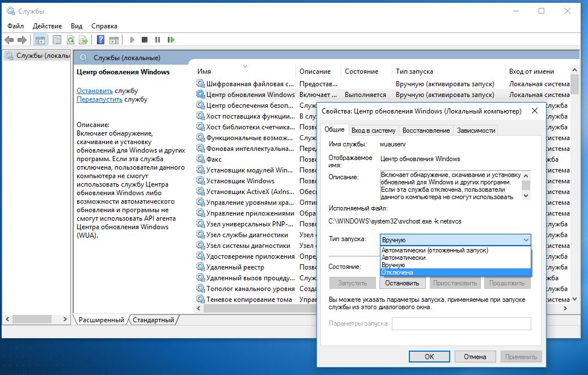Go back with the toolbar left arrow
588x375 pixels.
click(9, 40)
